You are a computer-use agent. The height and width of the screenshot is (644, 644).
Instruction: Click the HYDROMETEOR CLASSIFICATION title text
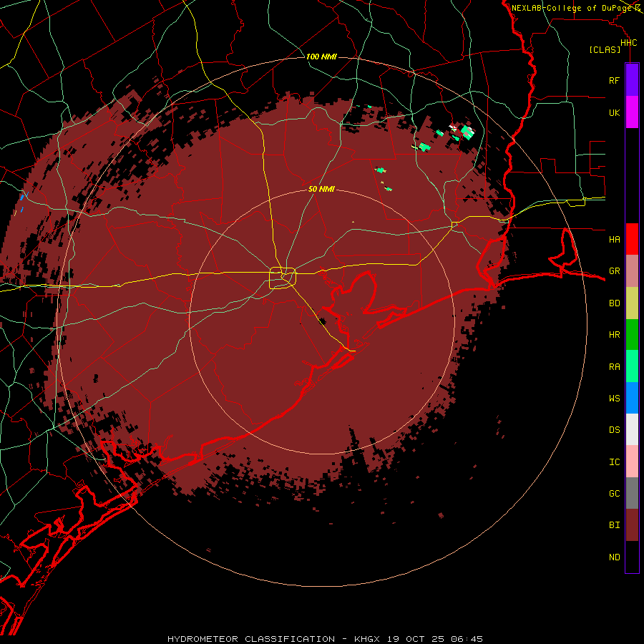point(251,639)
